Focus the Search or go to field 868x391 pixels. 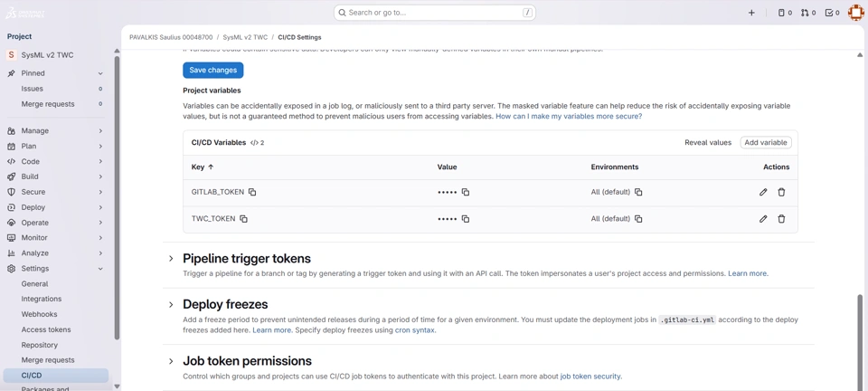coord(434,13)
